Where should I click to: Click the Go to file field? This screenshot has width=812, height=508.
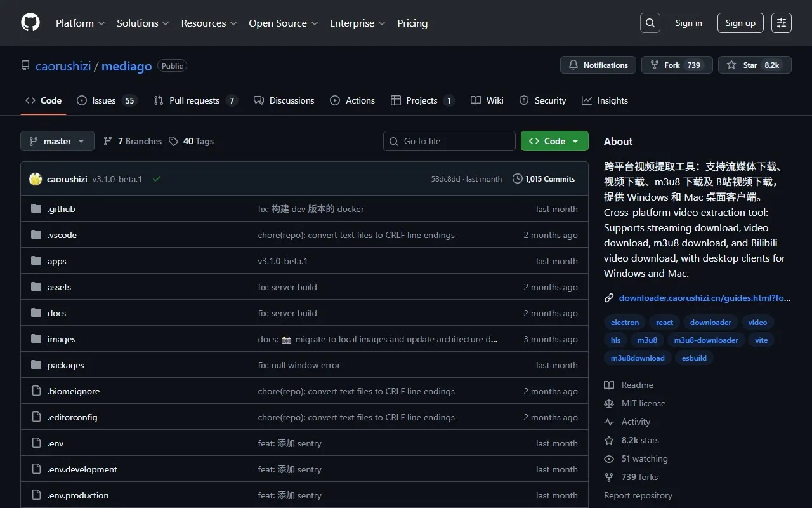click(x=449, y=141)
